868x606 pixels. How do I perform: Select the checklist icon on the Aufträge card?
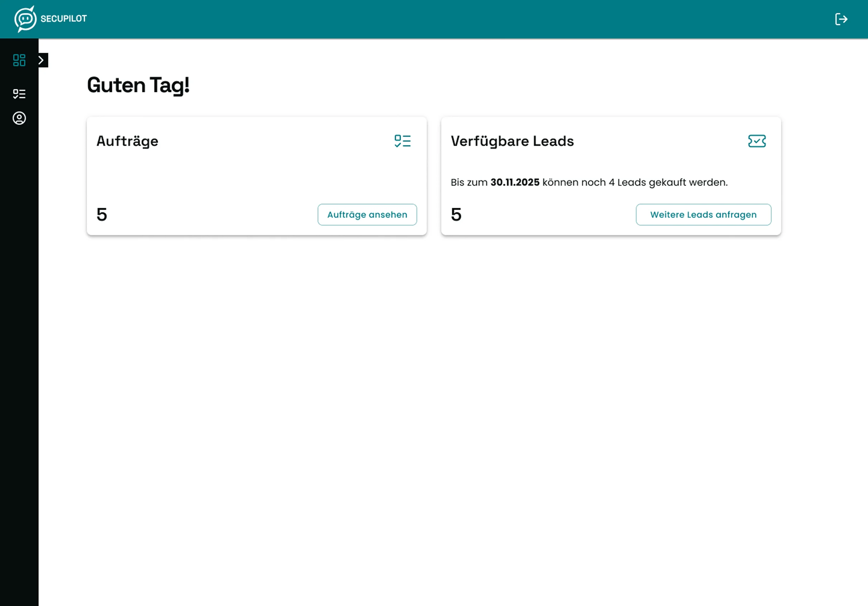(403, 141)
